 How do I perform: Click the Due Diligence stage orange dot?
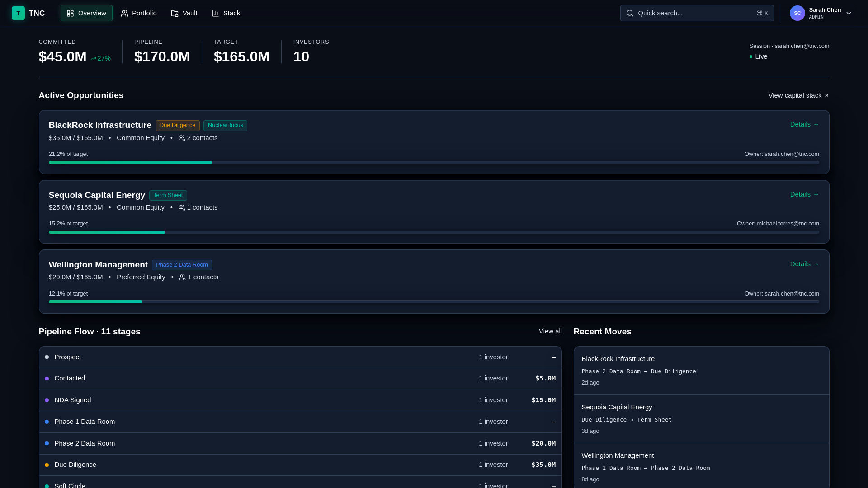click(x=47, y=465)
